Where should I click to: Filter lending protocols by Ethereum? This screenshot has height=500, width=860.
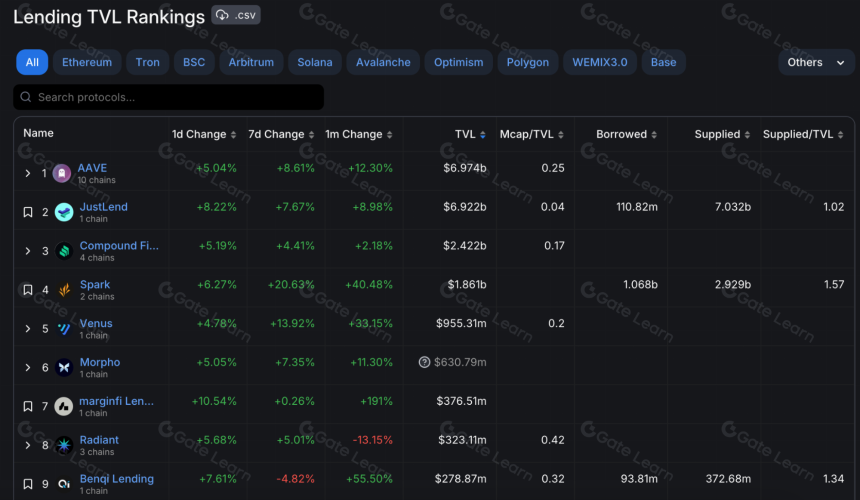[x=87, y=62]
